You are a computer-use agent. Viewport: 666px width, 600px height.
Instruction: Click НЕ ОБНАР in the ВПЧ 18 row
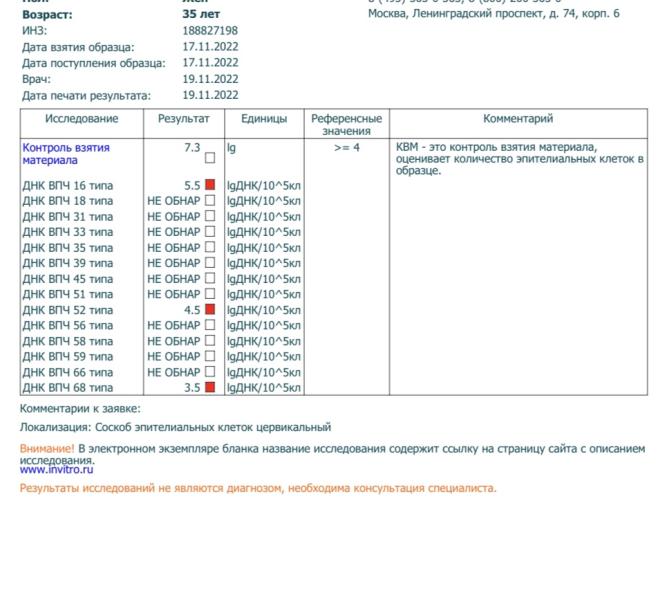[x=173, y=201]
